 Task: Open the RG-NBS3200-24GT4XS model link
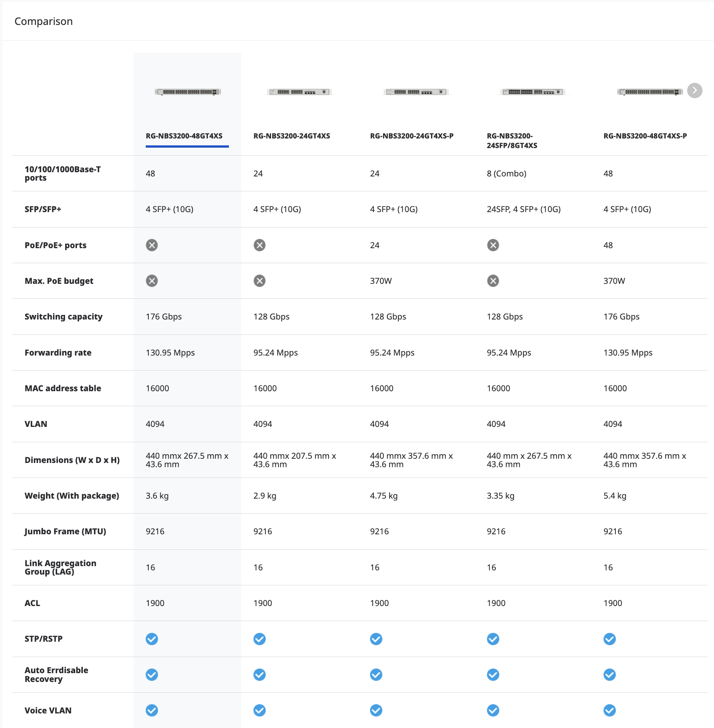pyautogui.click(x=291, y=136)
